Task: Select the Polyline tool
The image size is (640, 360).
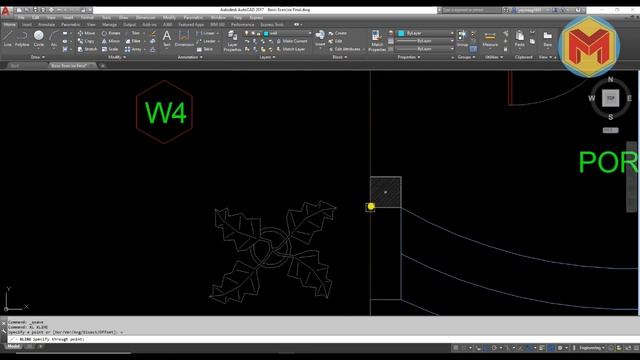Action: tap(22, 39)
